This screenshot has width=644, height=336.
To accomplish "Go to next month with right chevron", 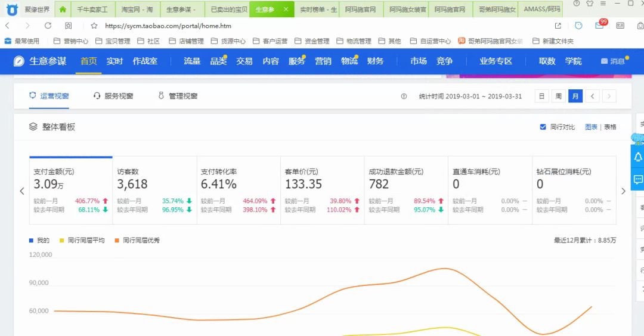I will [609, 96].
